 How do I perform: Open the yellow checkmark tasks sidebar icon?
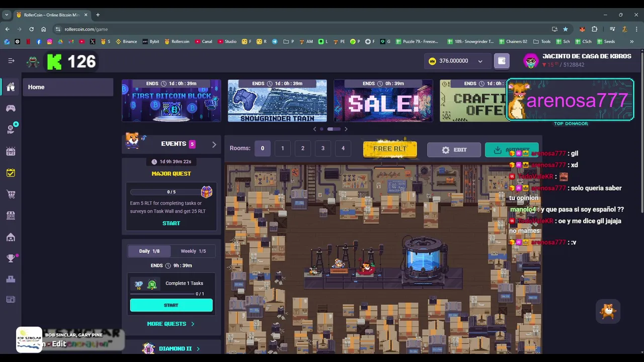(x=11, y=172)
